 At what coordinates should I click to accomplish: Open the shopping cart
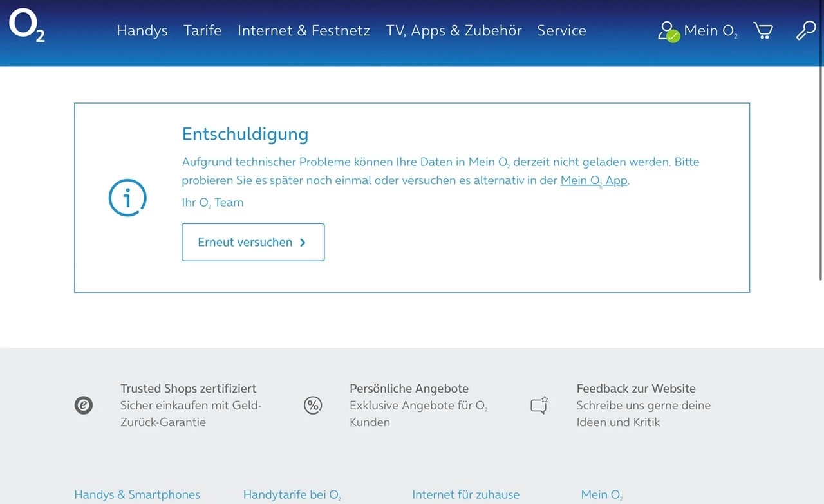pyautogui.click(x=763, y=30)
